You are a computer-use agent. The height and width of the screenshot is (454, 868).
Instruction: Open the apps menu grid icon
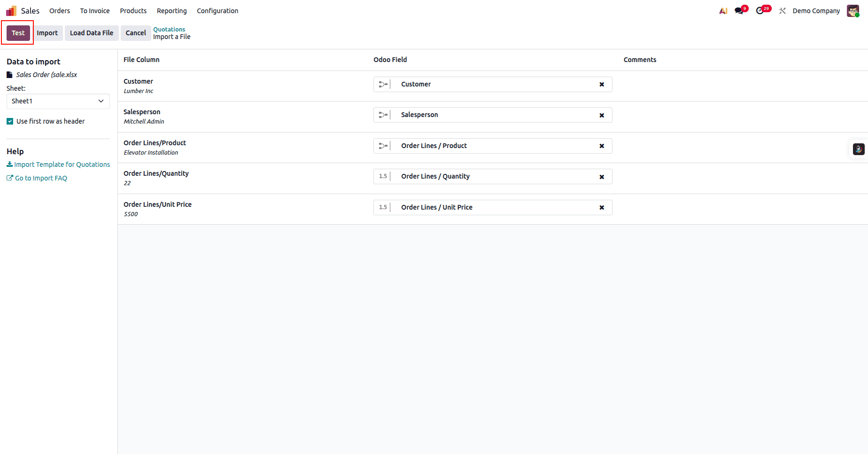click(x=10, y=10)
